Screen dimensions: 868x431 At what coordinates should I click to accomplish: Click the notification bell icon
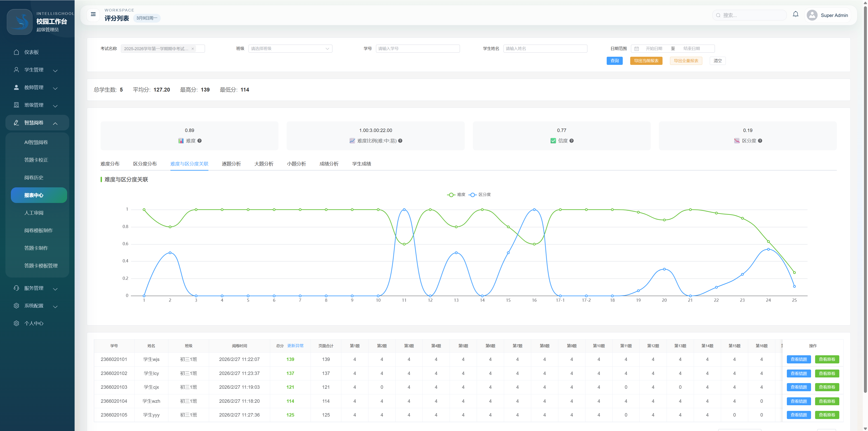click(x=796, y=14)
